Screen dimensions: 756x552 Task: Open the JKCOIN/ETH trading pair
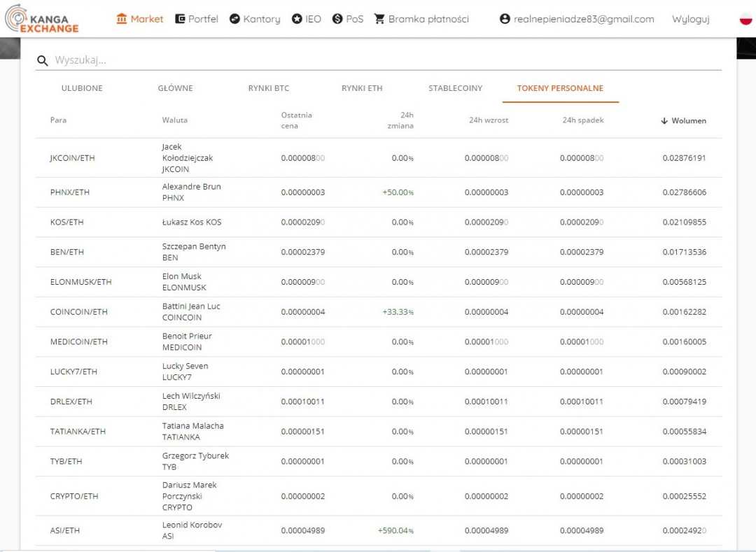pos(72,158)
